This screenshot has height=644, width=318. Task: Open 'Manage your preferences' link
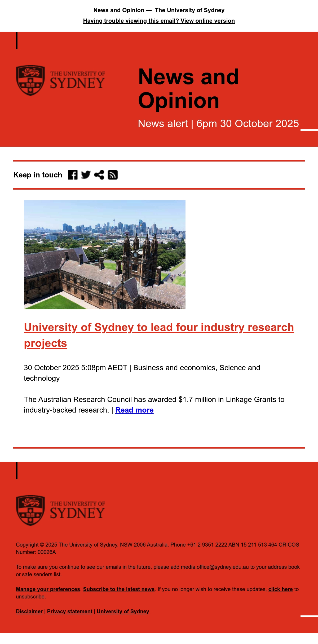[x=48, y=589]
